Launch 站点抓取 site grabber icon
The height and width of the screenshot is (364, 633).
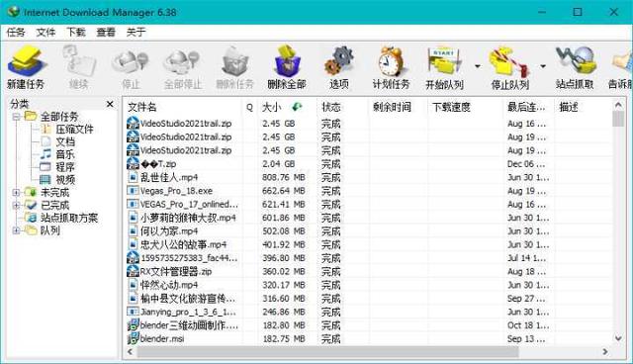pos(575,61)
